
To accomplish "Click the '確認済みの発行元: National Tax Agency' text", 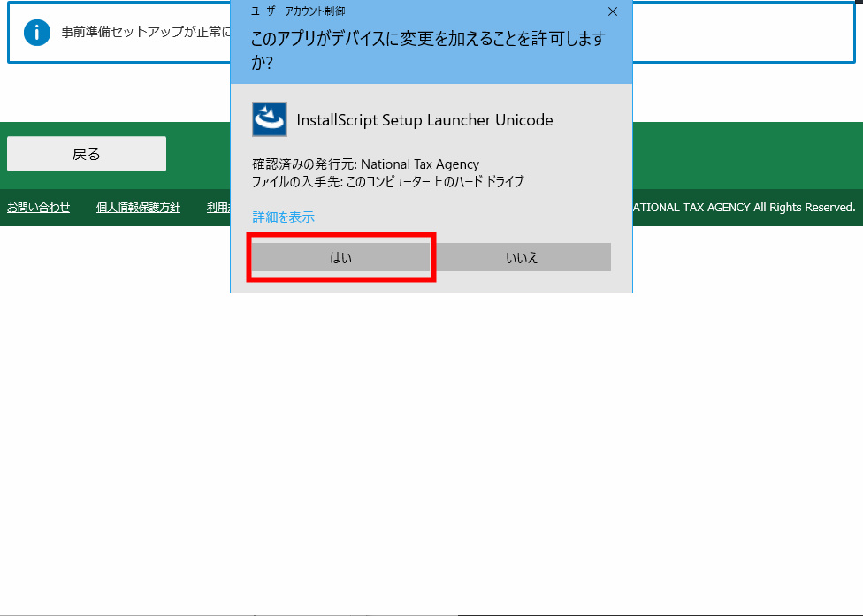I will point(365,164).
